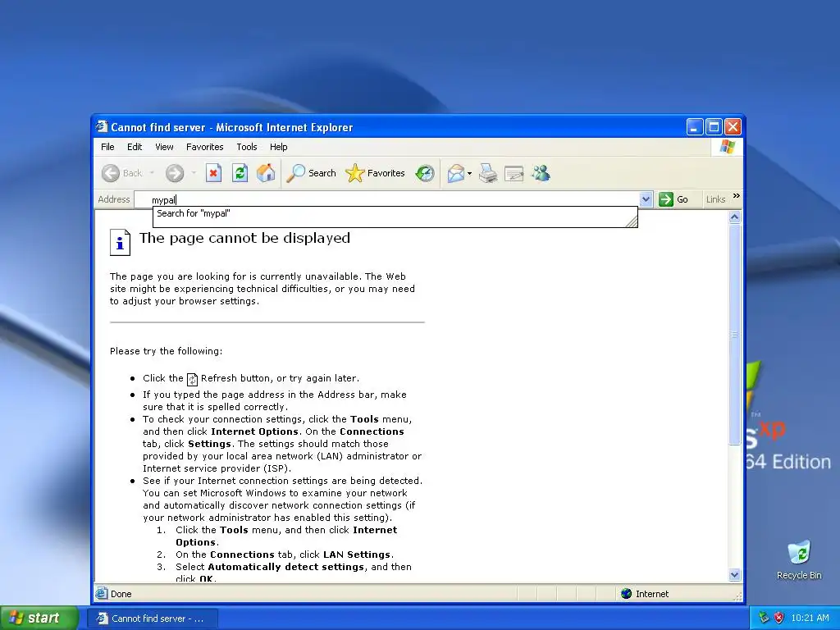Click the IE icon in the title bar
The image size is (840, 630).
[x=101, y=127]
